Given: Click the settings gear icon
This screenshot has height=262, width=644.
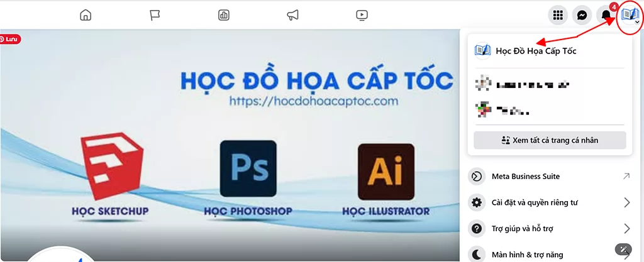Looking at the screenshot, I should [477, 202].
